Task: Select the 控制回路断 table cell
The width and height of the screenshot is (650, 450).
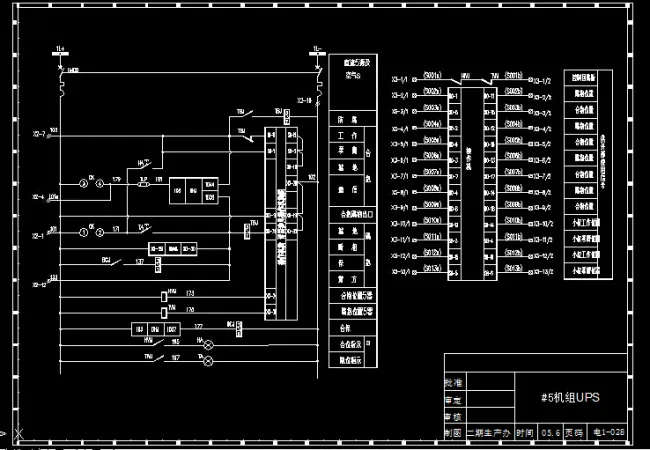Action: pos(584,77)
